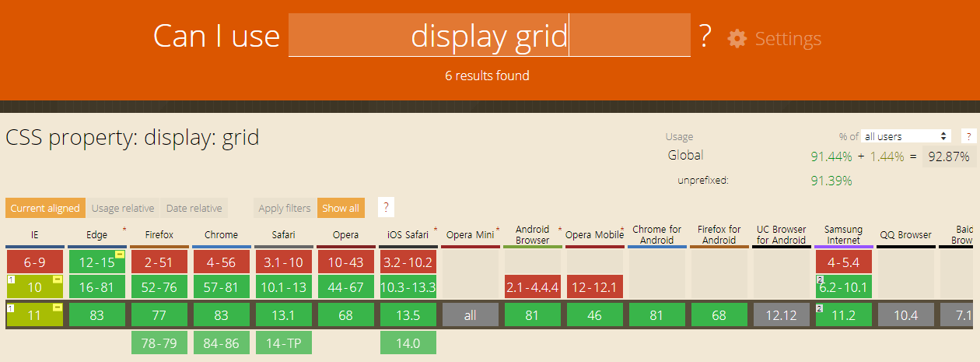
Task: Click the Samsung Internet column header
Action: (x=844, y=234)
